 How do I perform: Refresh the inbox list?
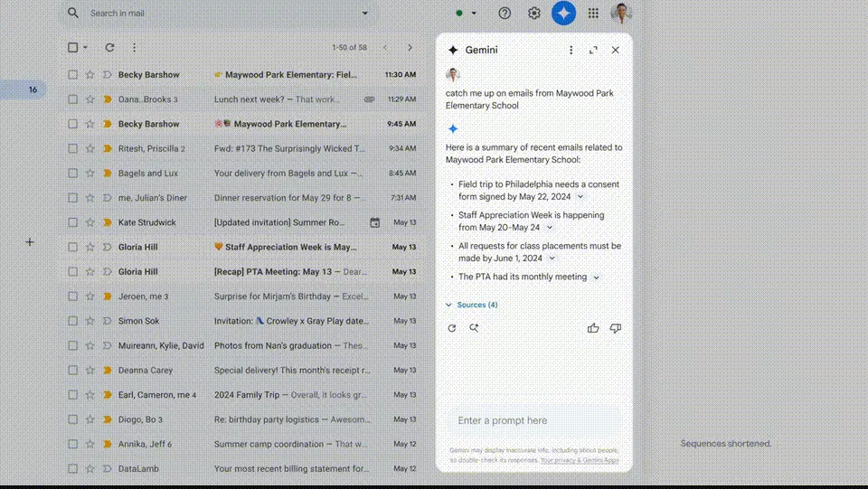click(109, 48)
